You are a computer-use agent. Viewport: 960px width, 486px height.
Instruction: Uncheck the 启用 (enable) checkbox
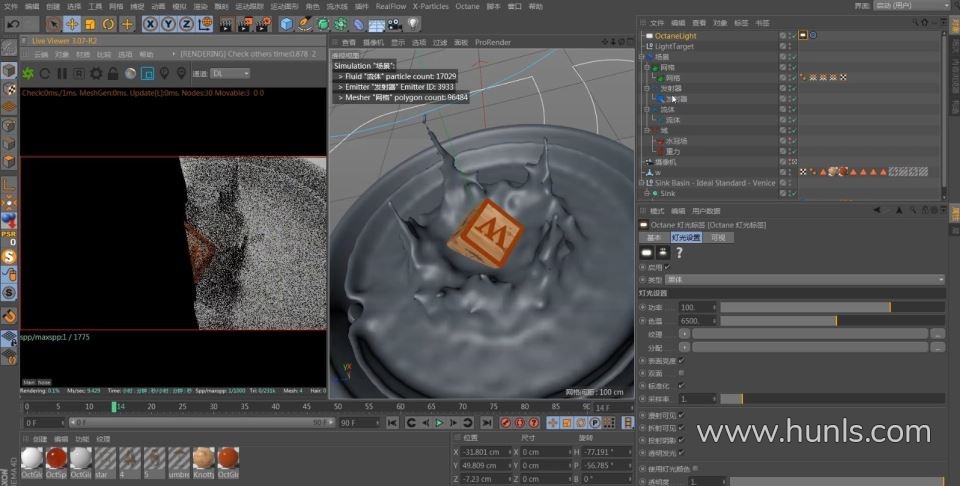(667, 267)
